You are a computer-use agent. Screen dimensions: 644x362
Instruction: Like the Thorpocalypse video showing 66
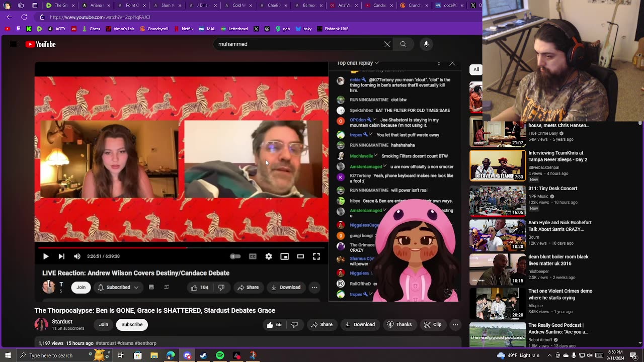[x=275, y=325]
